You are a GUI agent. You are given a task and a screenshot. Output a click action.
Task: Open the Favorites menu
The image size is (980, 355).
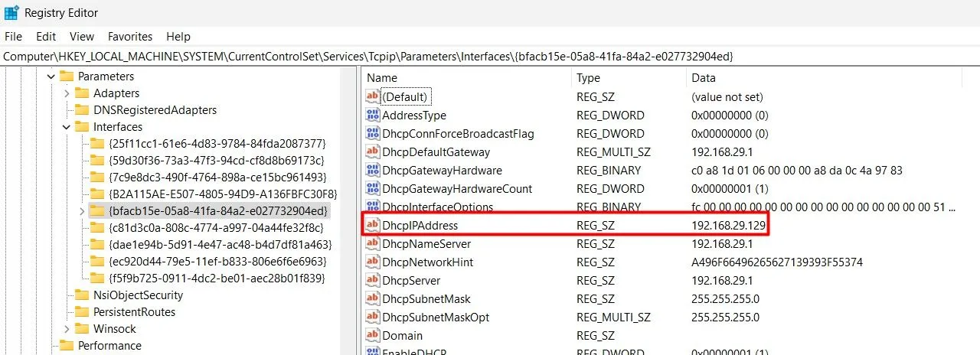coord(130,36)
